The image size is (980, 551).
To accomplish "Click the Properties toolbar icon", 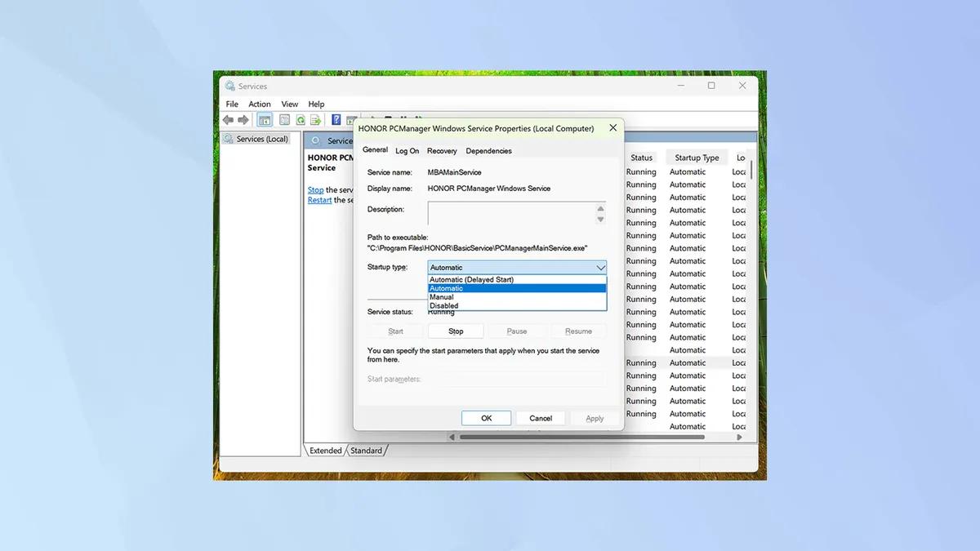I will (x=284, y=120).
